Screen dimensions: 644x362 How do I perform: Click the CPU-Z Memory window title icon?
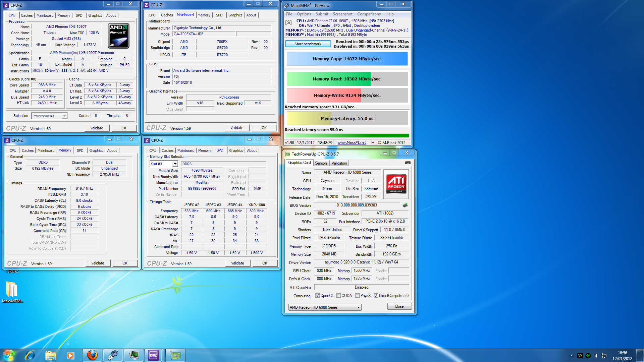7,140
